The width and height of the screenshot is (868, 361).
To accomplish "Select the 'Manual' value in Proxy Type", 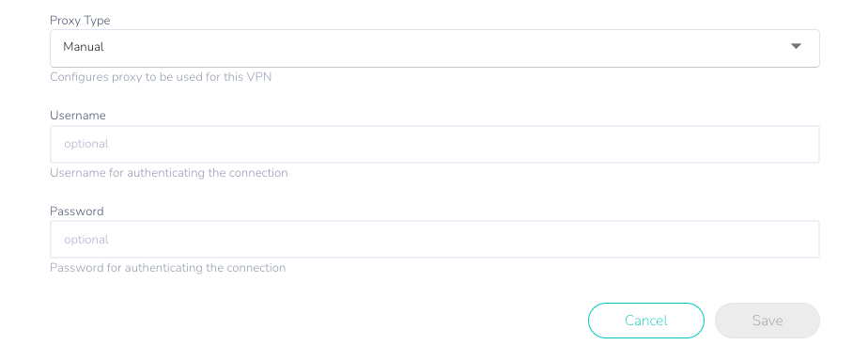I will point(84,47).
